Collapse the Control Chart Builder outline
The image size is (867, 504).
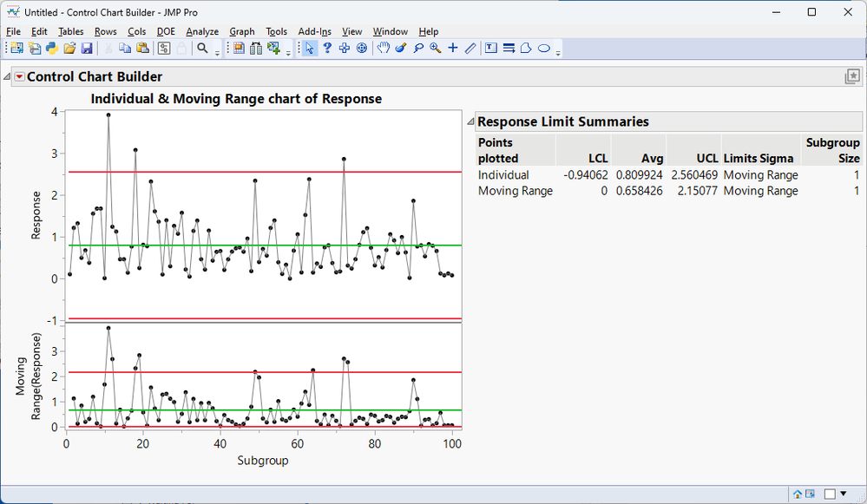8,77
